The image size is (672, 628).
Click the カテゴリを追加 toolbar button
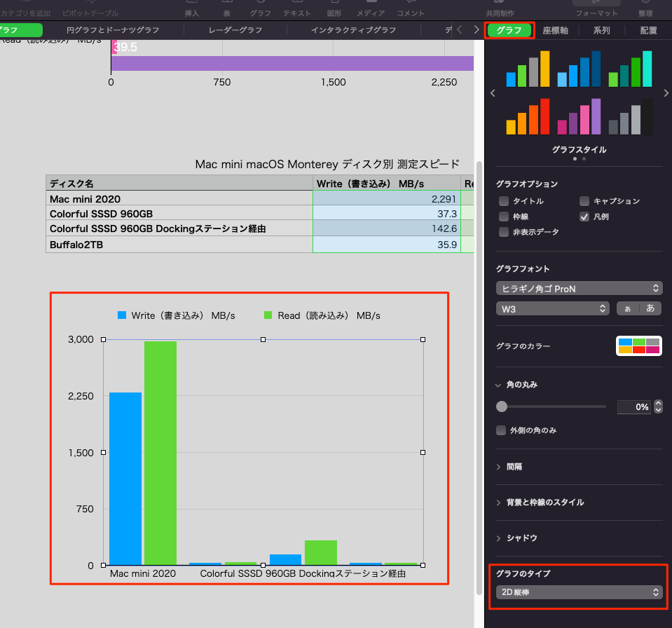(x=26, y=9)
